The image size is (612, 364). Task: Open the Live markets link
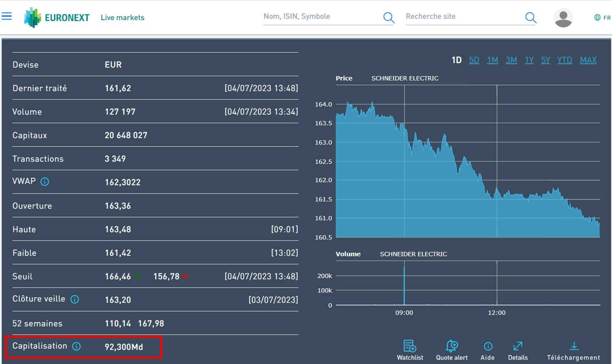[x=122, y=17]
